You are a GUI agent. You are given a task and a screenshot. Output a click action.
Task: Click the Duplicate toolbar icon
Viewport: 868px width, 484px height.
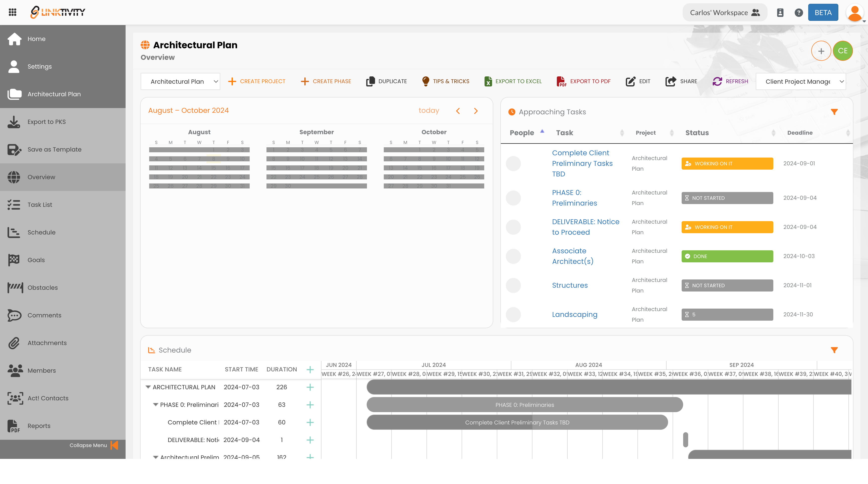370,81
